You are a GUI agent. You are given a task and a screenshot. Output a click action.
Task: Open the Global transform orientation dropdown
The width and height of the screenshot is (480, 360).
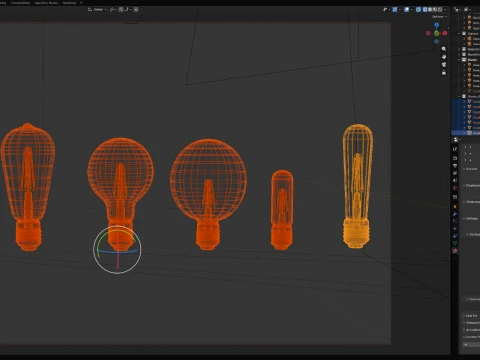97,9
